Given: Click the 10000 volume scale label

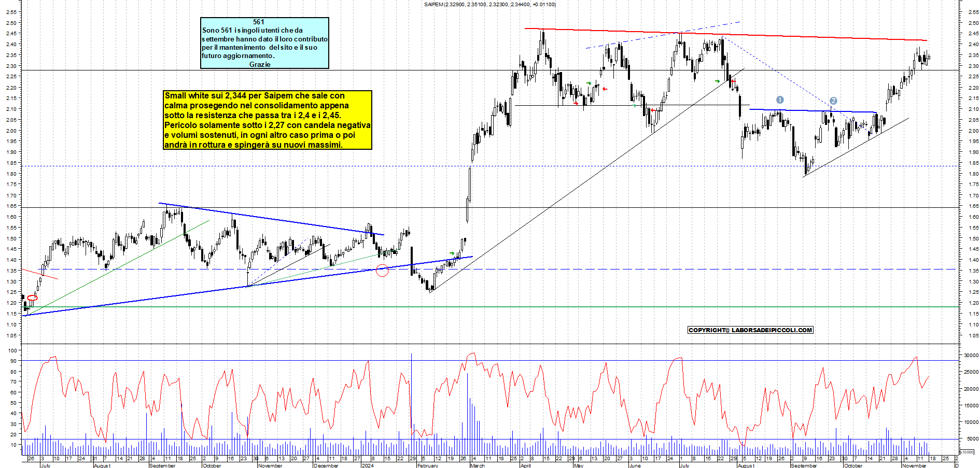Looking at the screenshot, I should click(971, 422).
